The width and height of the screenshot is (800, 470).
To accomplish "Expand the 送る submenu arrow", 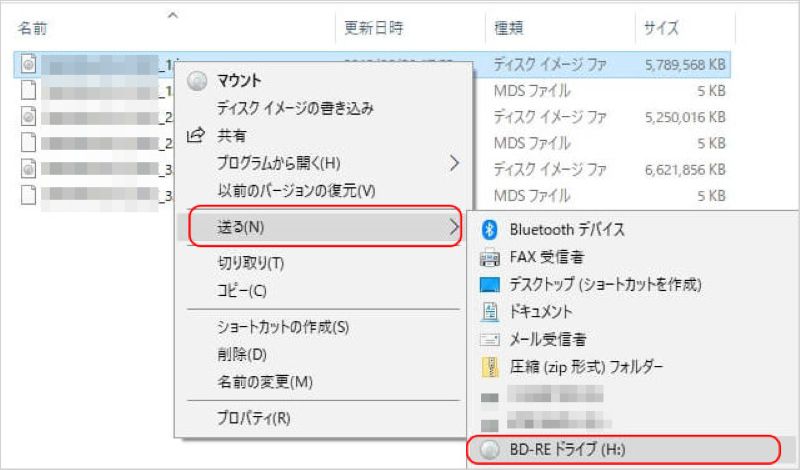I will pos(454,227).
